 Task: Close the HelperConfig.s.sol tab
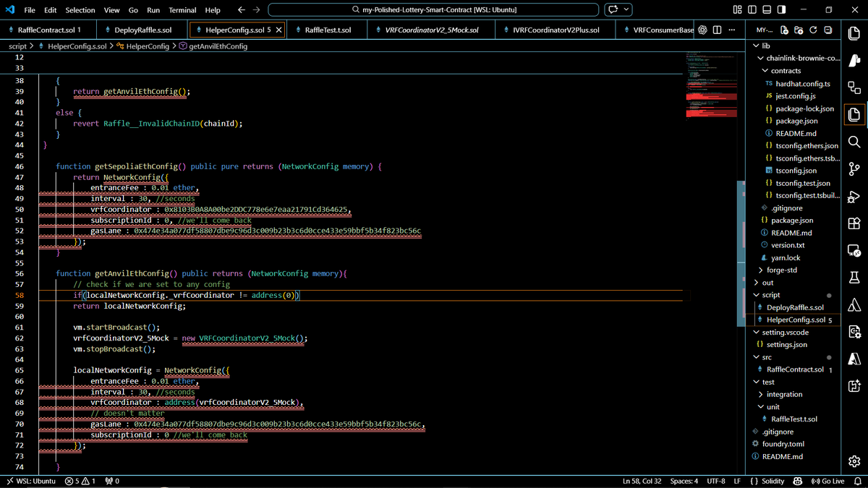[279, 30]
